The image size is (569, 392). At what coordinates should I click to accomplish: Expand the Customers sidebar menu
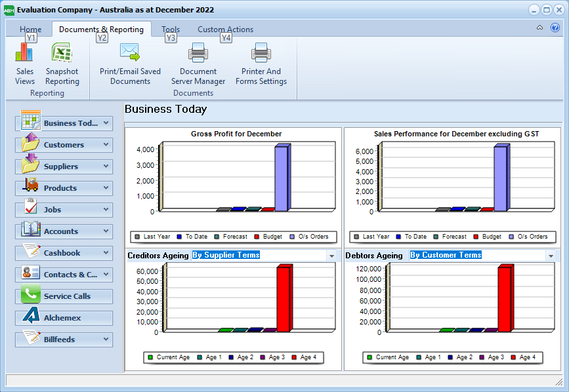tap(106, 144)
